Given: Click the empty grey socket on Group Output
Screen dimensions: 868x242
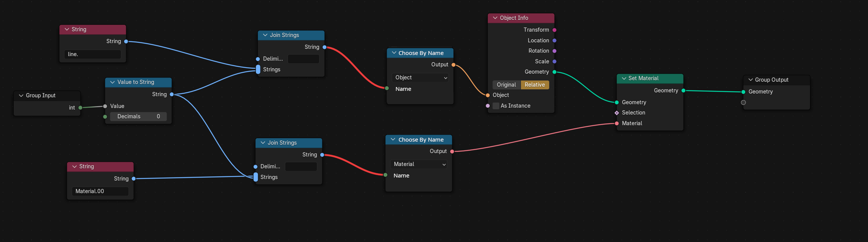Looking at the screenshot, I should (x=743, y=102).
